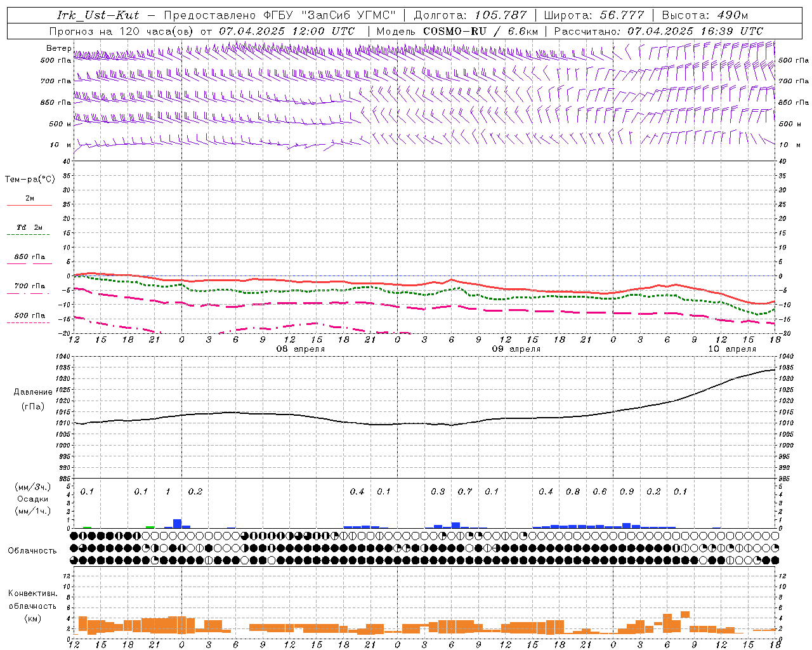Select the latitude value Широта: 56.777
Viewport: 812px width, 650px height.
point(594,15)
